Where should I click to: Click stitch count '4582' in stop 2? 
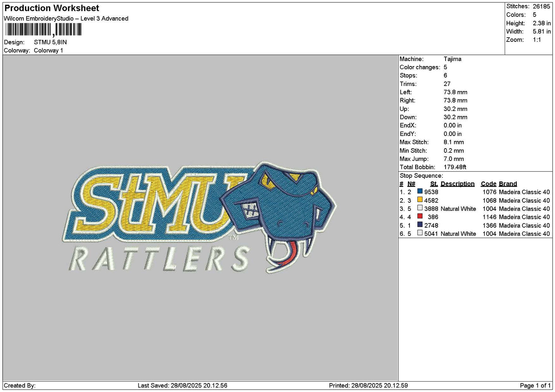pyautogui.click(x=431, y=201)
